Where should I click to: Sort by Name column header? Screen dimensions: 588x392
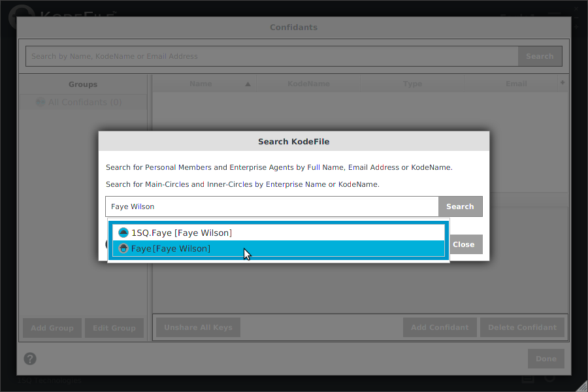click(204, 84)
